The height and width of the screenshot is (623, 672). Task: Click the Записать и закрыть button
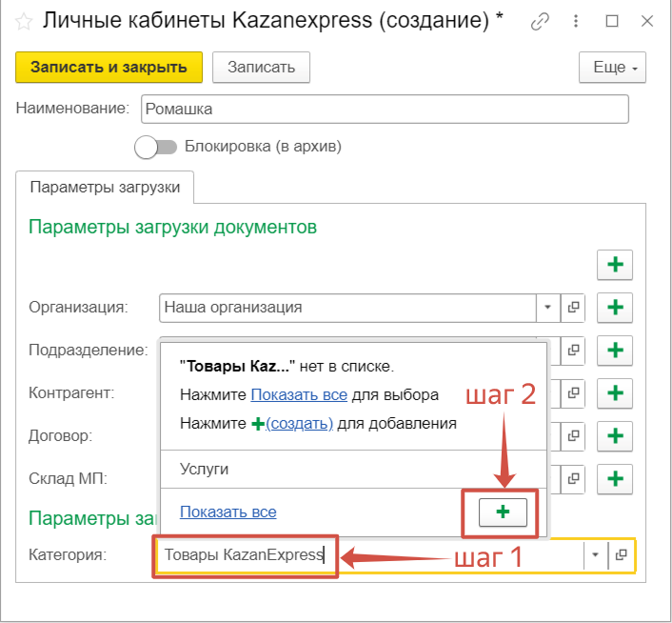(109, 68)
